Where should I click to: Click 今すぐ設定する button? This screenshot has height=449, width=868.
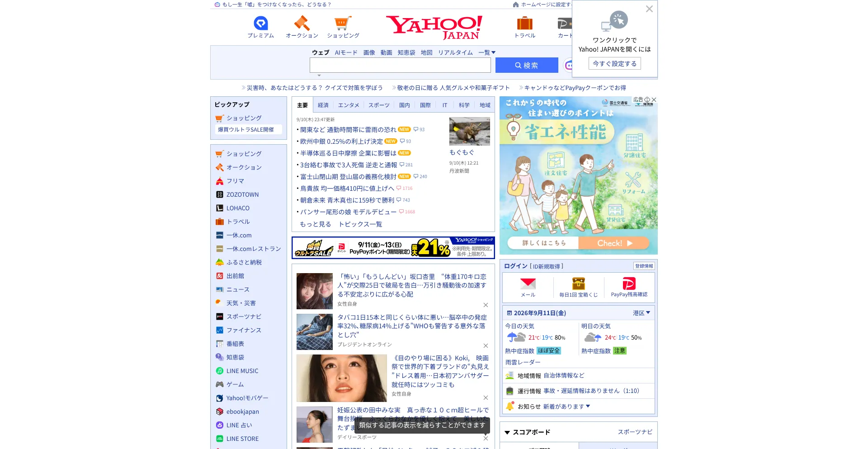(615, 64)
